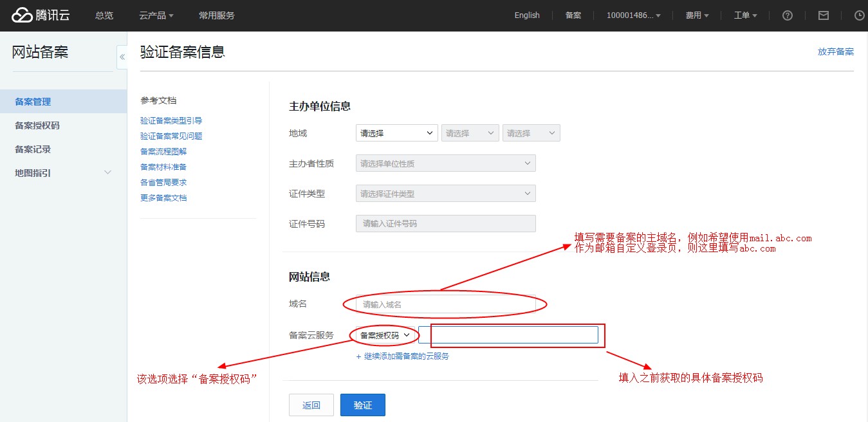This screenshot has height=422, width=868.
Task: Open the 主办者性质 unit type dropdown
Action: [x=445, y=163]
